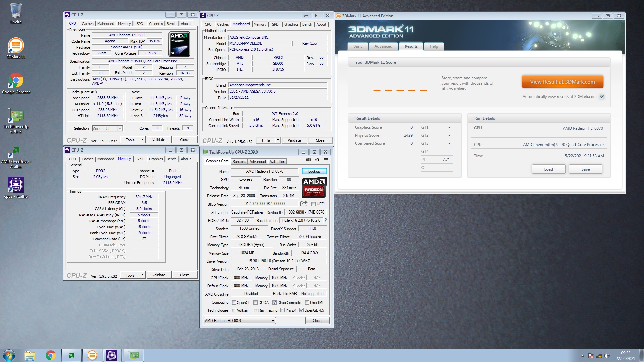Toggle the CUDA checkbox
This screenshot has height=362, width=644.
click(255, 302)
